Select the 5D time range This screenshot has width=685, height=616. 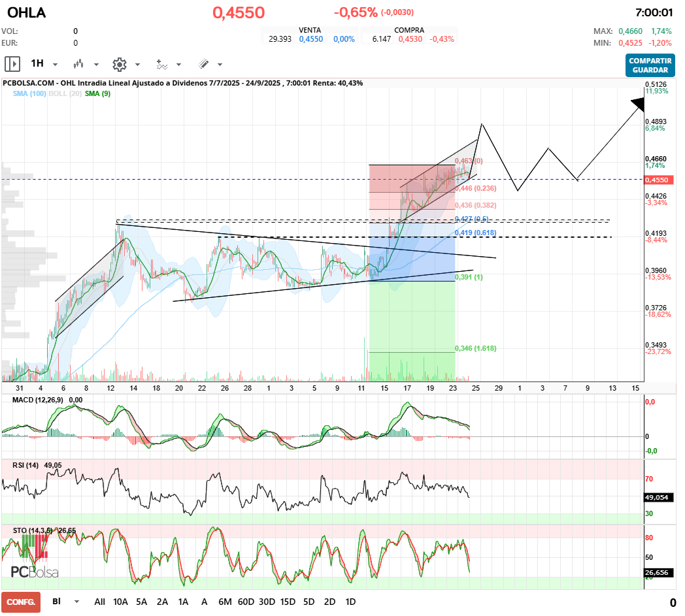tap(309, 602)
